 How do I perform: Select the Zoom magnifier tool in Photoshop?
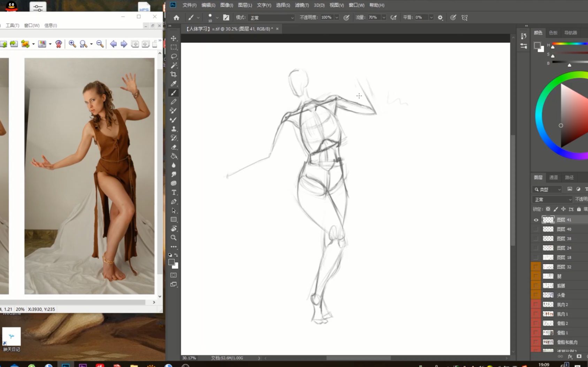174,237
